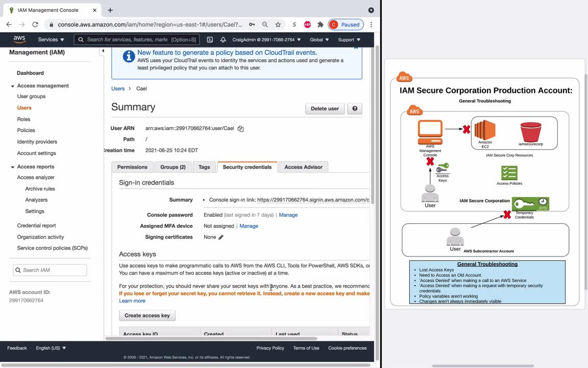This screenshot has width=588, height=368.
Task: Click the iamsecurecorp bucket icon in diagram
Action: tap(531, 132)
